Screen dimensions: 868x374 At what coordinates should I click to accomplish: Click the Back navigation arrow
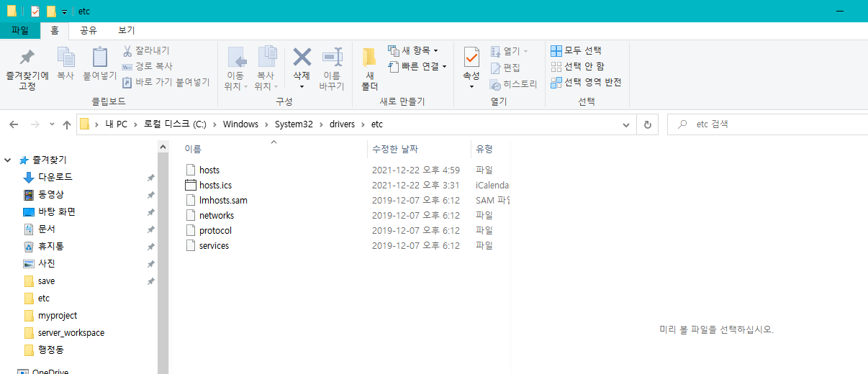(14, 124)
